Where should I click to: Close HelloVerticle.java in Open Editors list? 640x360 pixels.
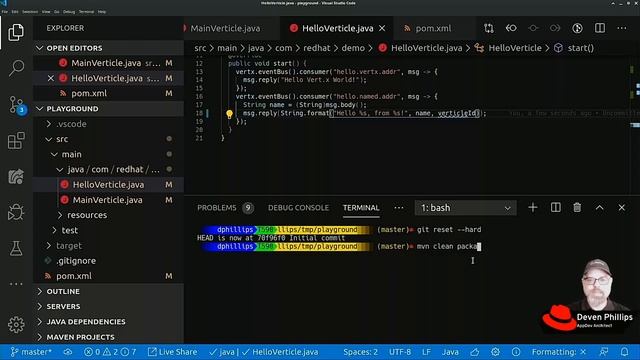tap(51, 78)
